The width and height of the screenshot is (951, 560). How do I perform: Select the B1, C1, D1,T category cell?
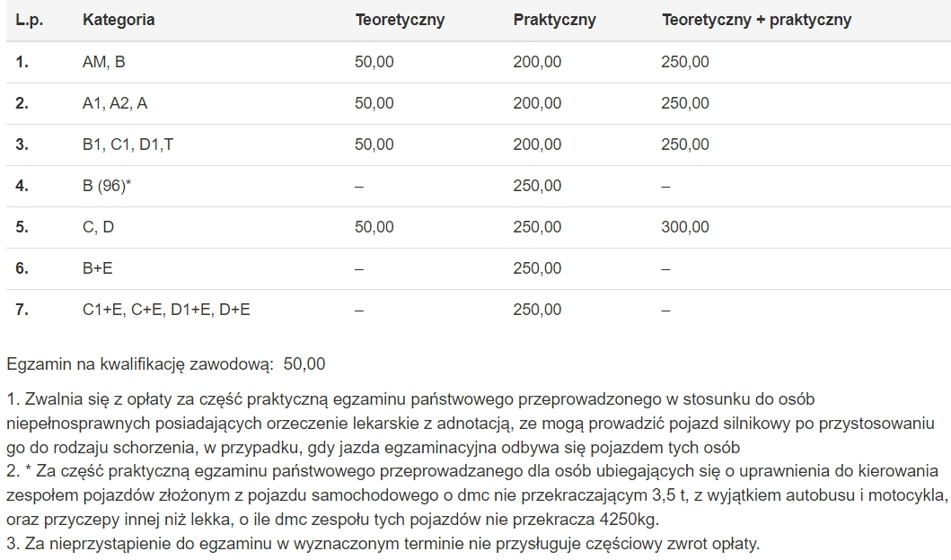pyautogui.click(x=128, y=144)
